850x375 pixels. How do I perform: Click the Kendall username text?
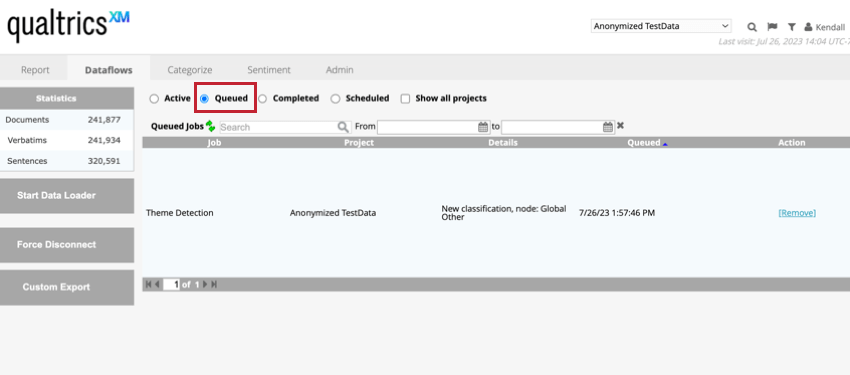pyautogui.click(x=830, y=27)
